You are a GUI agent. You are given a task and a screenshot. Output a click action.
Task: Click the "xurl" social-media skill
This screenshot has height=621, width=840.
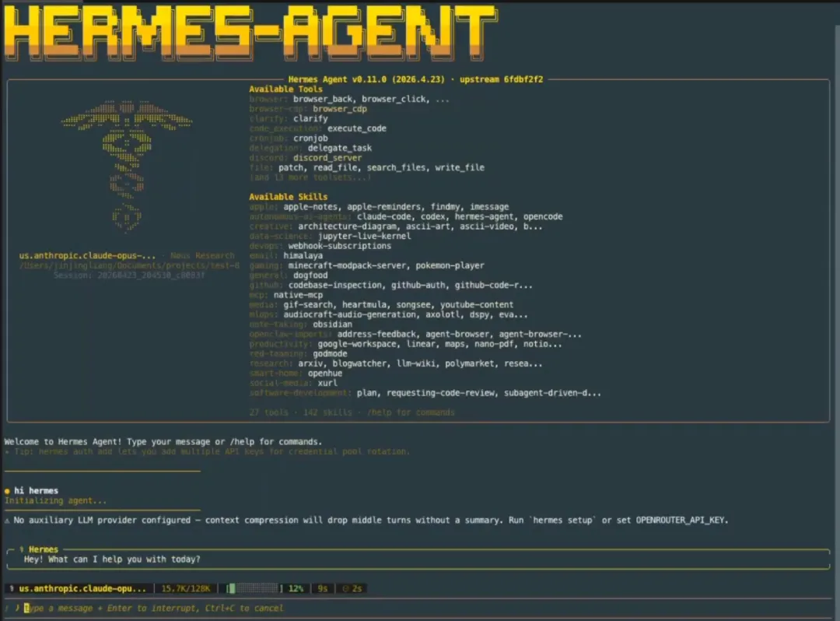(x=327, y=383)
